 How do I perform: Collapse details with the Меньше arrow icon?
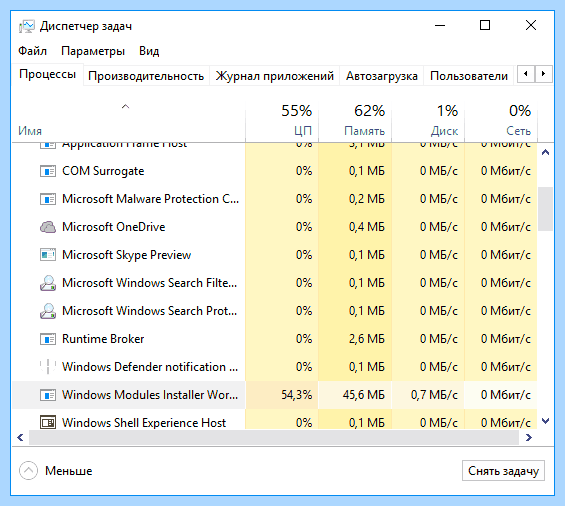[28, 470]
